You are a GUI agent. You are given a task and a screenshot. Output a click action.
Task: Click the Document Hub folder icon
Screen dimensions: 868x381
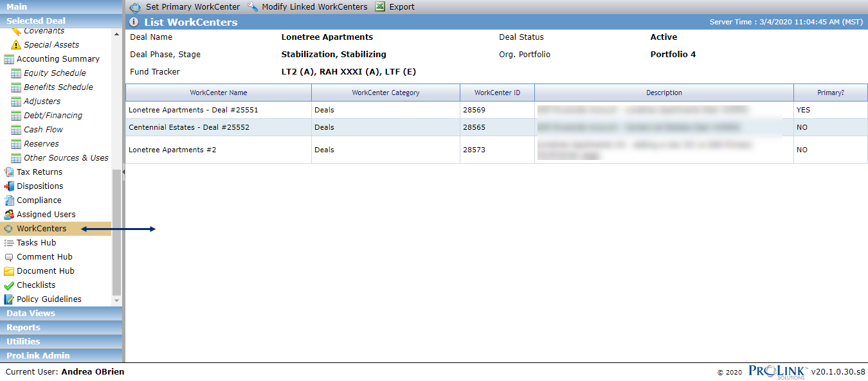pos(9,271)
